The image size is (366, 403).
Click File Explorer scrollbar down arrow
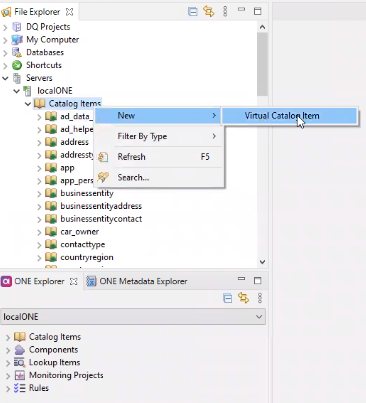coord(262,262)
